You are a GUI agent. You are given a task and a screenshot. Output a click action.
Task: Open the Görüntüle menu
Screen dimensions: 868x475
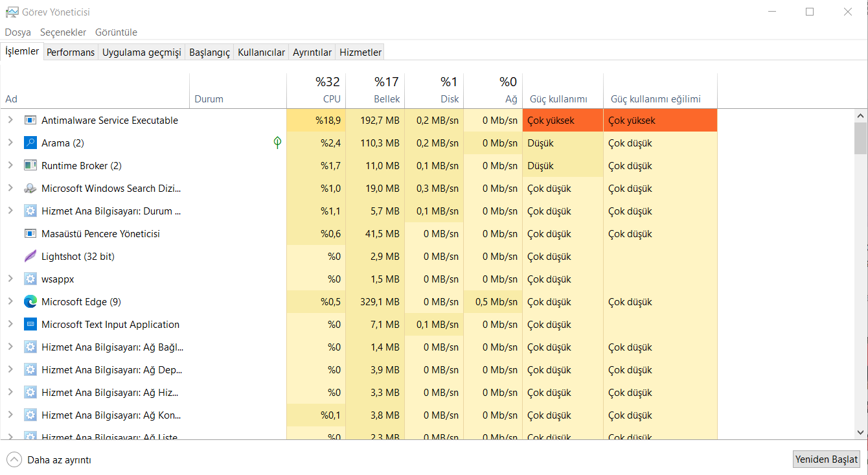(116, 32)
